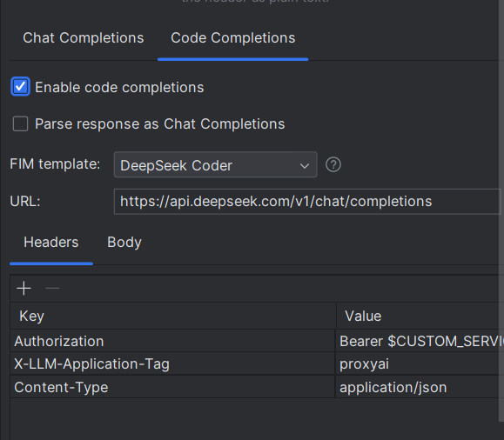This screenshot has height=440, width=504.
Task: Uncheck Enable code completions checkbox
Action: (x=20, y=87)
